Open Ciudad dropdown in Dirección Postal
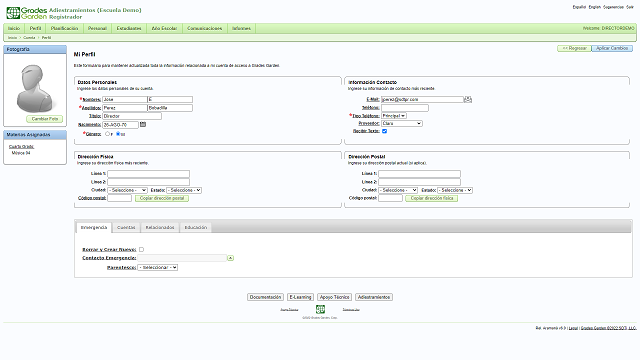 [398, 190]
